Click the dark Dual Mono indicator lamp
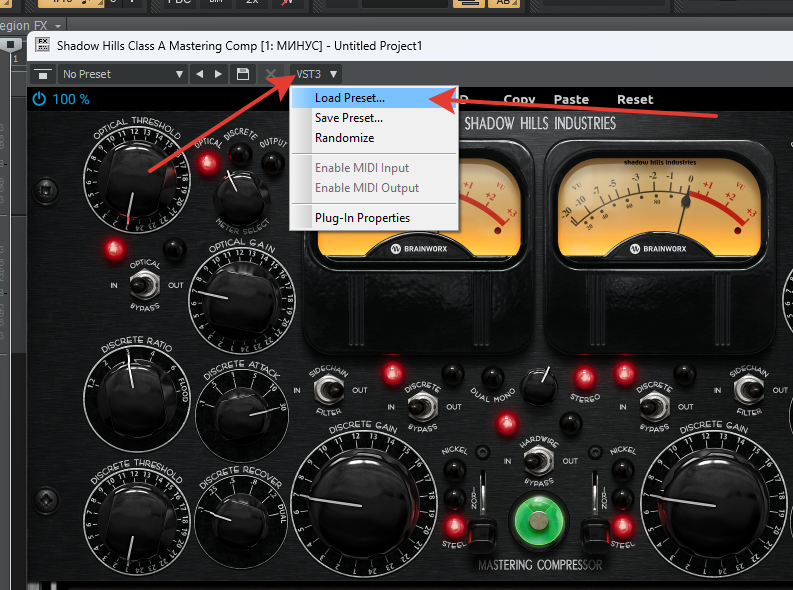 [x=492, y=377]
